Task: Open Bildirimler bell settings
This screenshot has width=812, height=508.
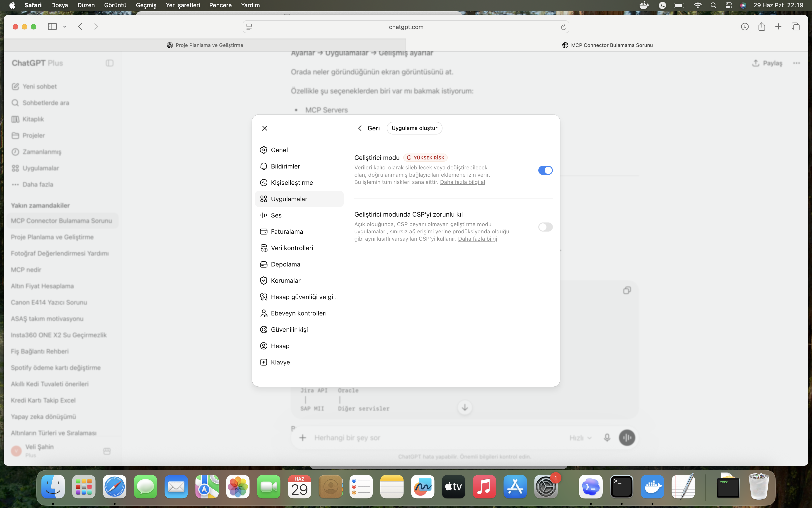Action: coord(299,166)
